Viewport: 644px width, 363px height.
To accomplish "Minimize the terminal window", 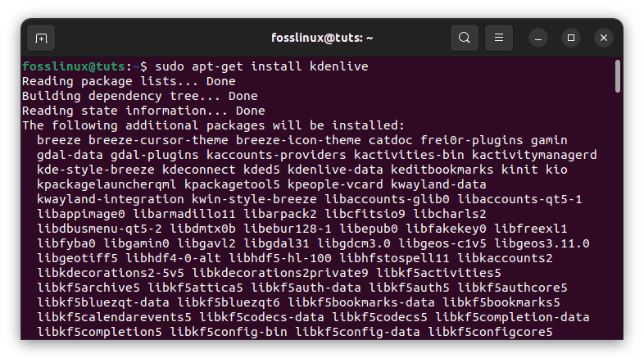I will (538, 39).
